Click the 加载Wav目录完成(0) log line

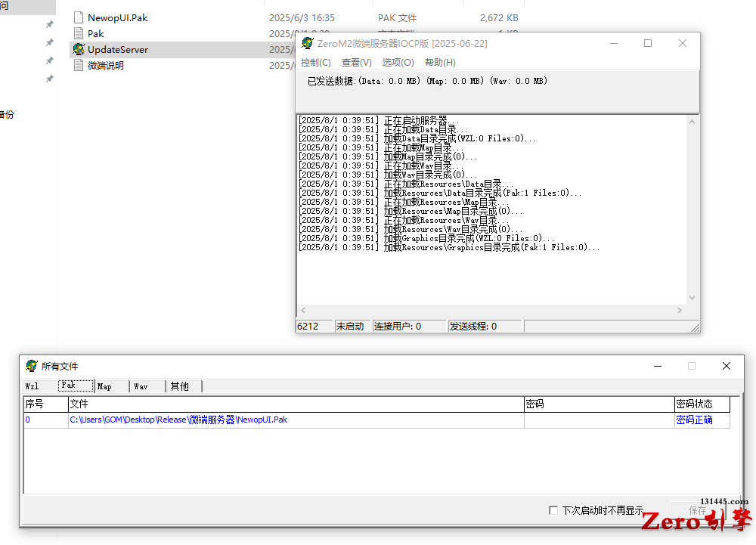click(388, 175)
